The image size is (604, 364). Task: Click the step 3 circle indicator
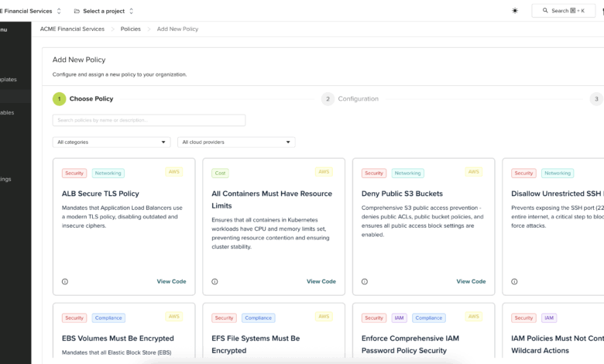point(595,99)
